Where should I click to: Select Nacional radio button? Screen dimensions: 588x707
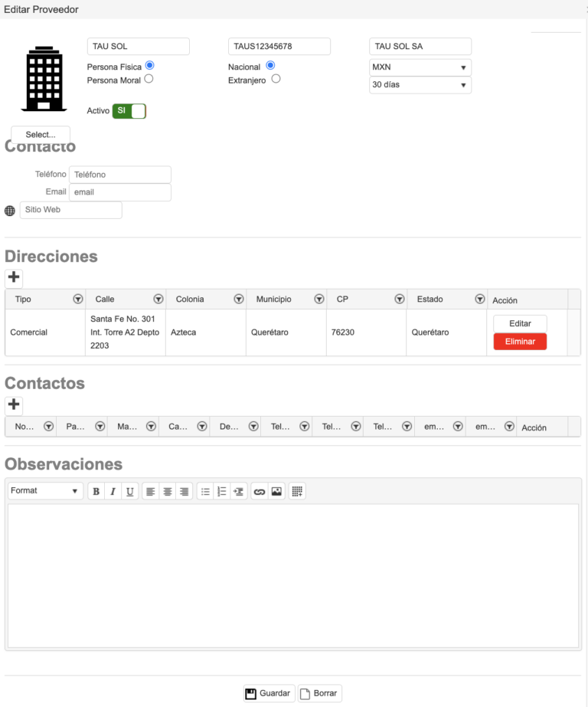(270, 65)
